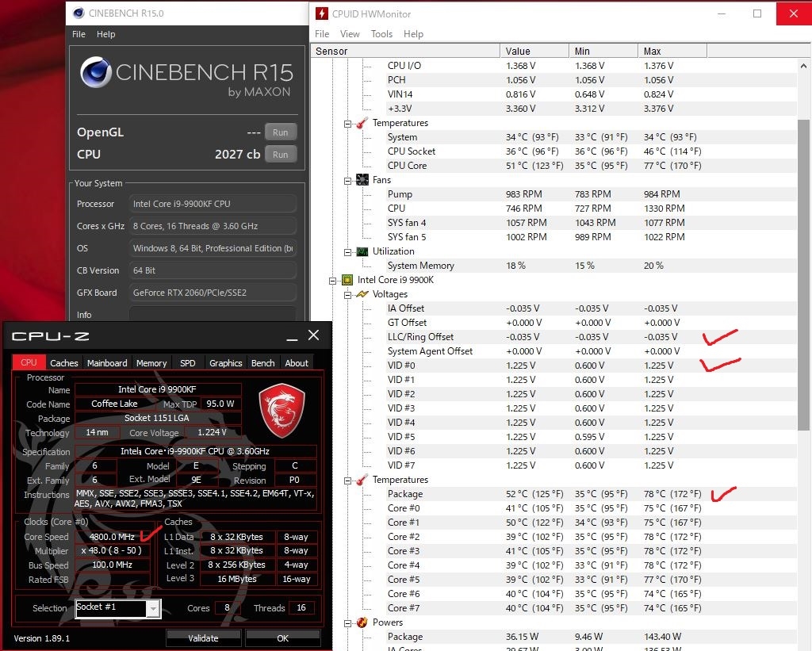Open the Socket #1 selection dropdown
812x651 pixels.
click(x=153, y=609)
